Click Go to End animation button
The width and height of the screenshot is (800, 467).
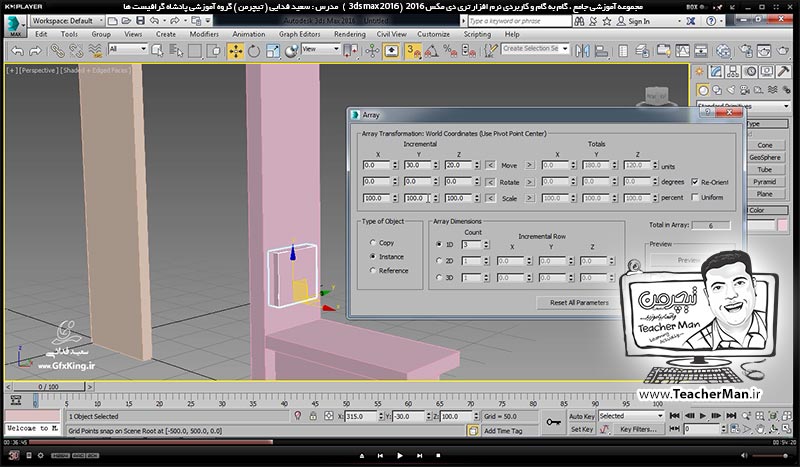731,416
